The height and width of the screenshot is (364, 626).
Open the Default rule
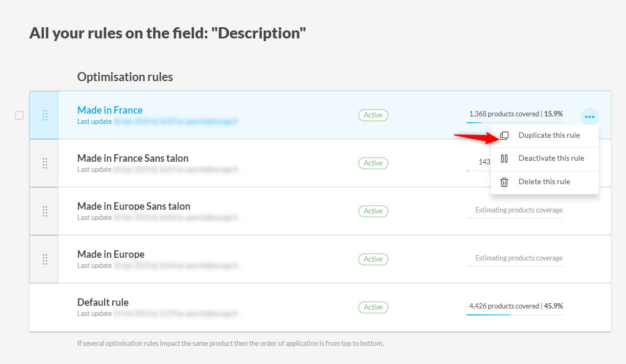click(103, 303)
